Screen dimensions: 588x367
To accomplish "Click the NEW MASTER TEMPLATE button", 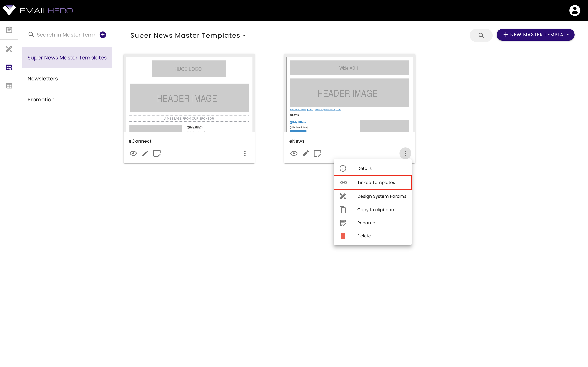I will coord(535,35).
